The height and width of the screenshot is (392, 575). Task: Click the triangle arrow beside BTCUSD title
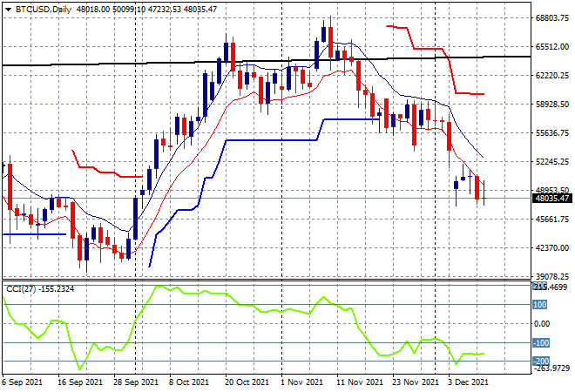6,8
